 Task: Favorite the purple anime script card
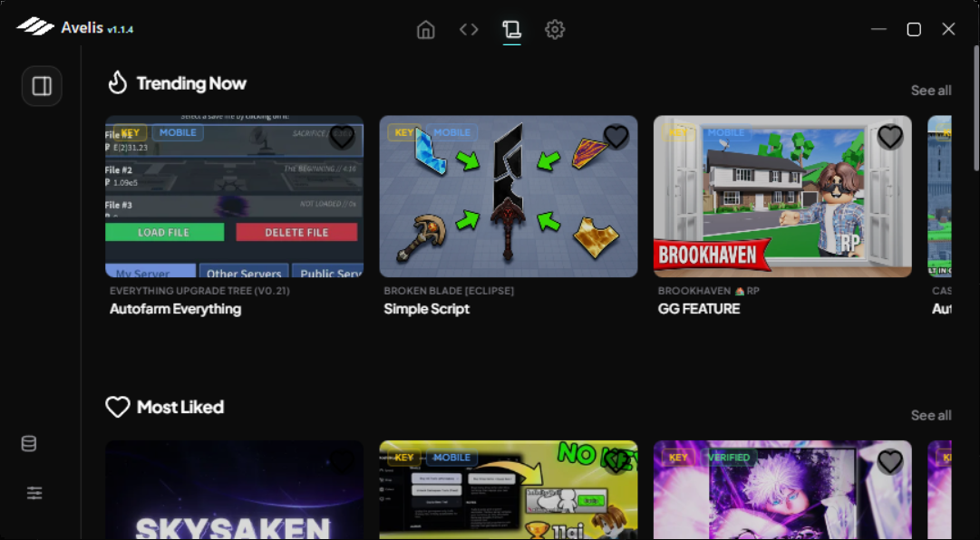pyautogui.click(x=890, y=461)
